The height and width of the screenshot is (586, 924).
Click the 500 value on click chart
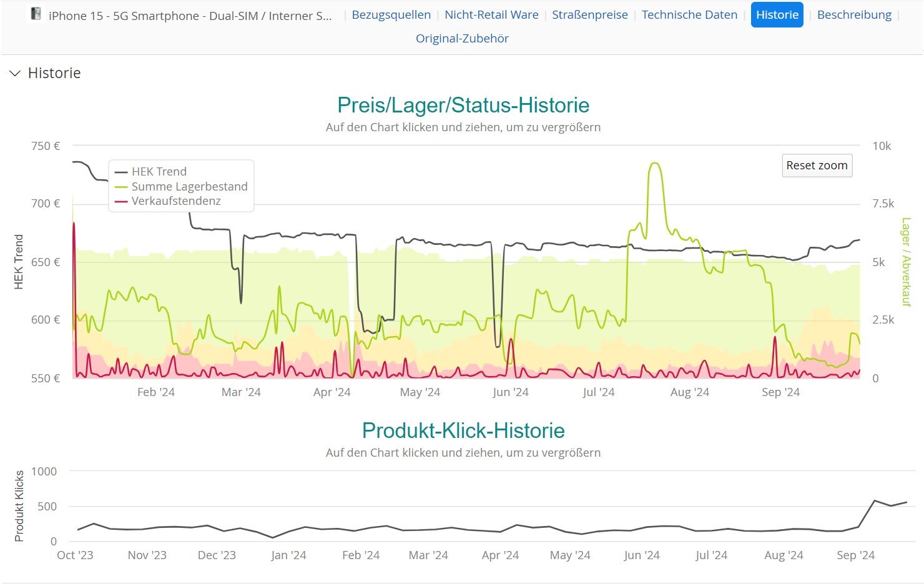(47, 507)
